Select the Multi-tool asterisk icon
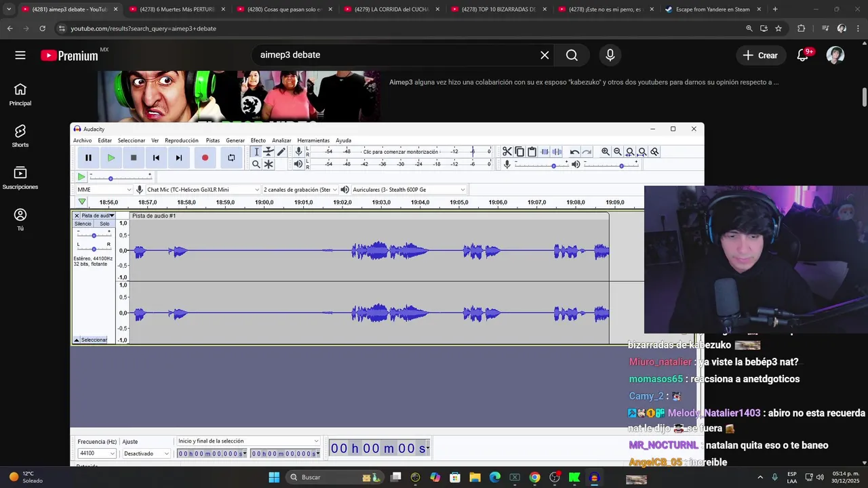Viewport: 868px width, 488px height. point(269,164)
